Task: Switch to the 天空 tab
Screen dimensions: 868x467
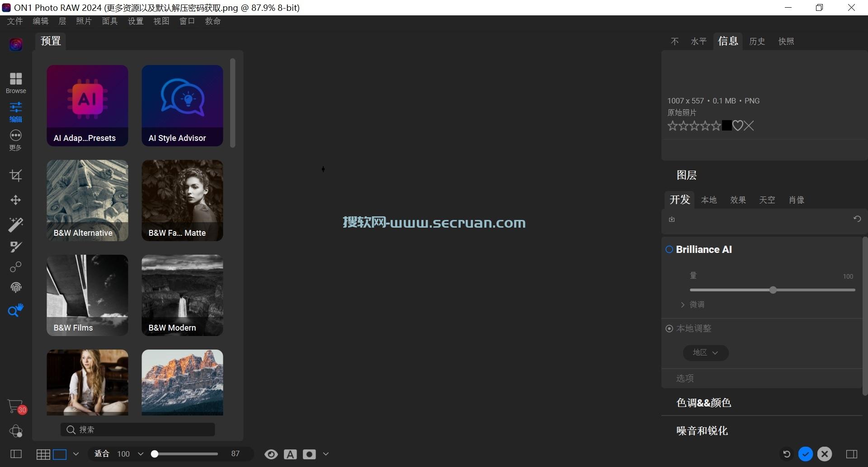Action: pos(767,200)
